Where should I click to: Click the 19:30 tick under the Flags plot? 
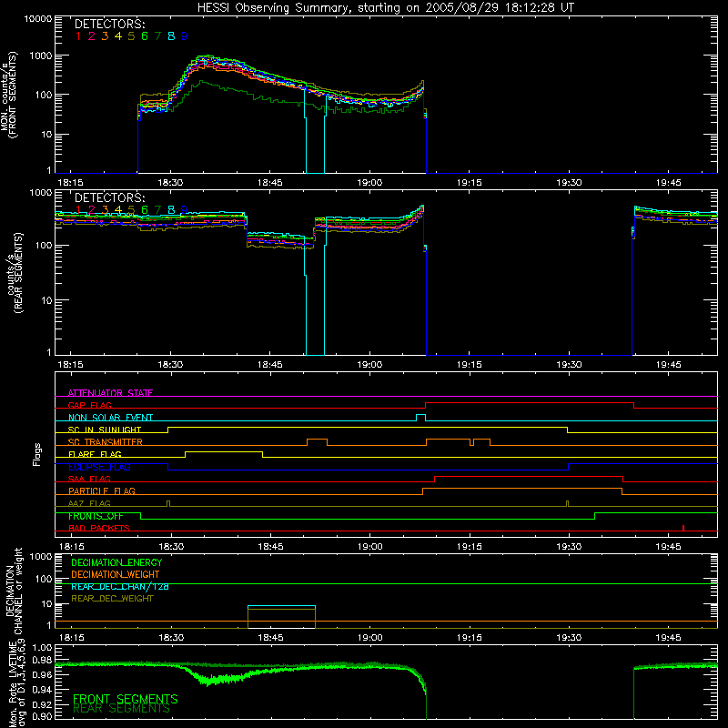(x=570, y=547)
